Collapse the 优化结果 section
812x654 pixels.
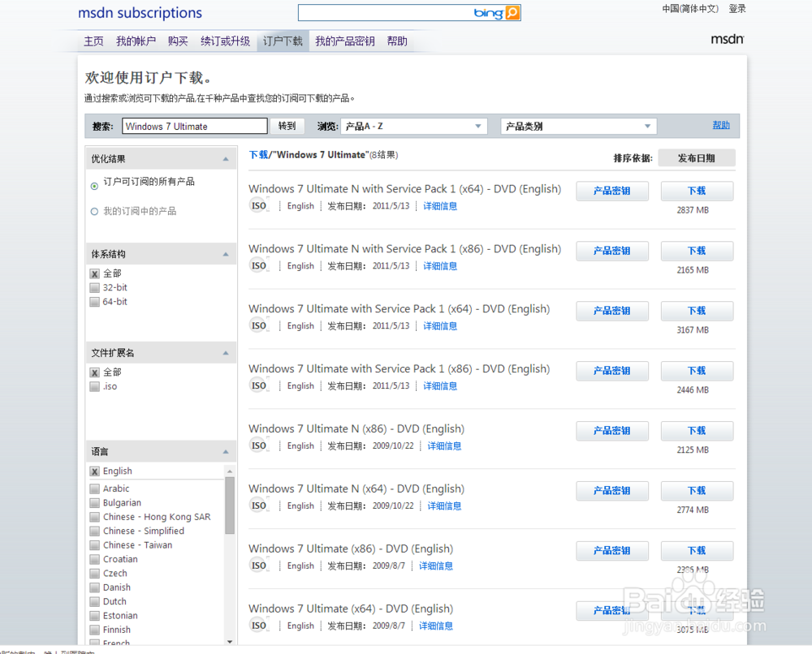(226, 159)
